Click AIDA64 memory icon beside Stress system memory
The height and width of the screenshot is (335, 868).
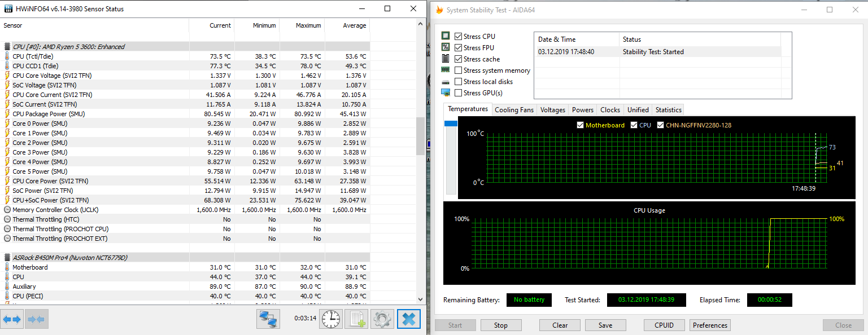pyautogui.click(x=446, y=70)
